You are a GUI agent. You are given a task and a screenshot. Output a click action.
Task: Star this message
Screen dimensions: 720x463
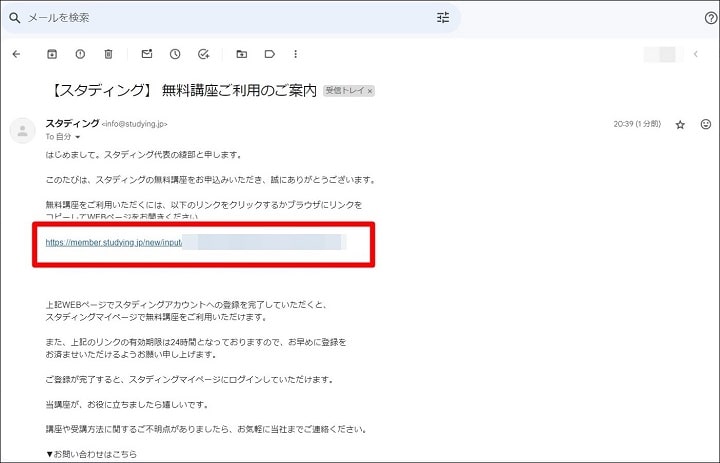[x=680, y=124]
